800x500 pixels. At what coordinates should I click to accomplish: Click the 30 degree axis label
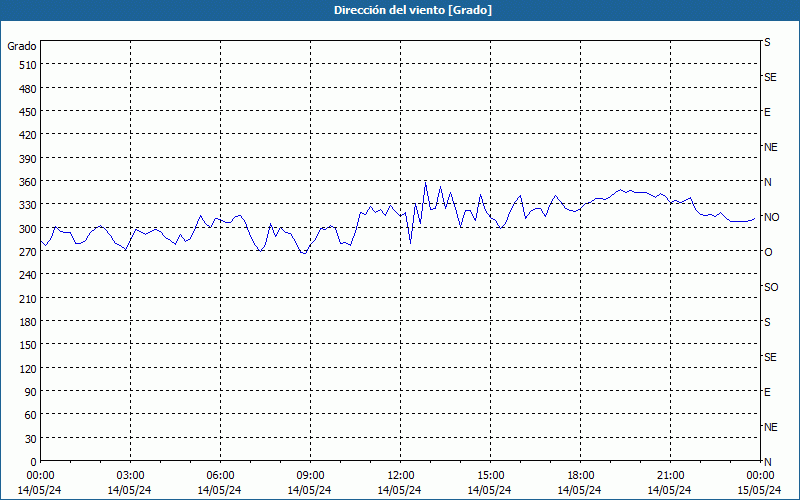pos(31,439)
